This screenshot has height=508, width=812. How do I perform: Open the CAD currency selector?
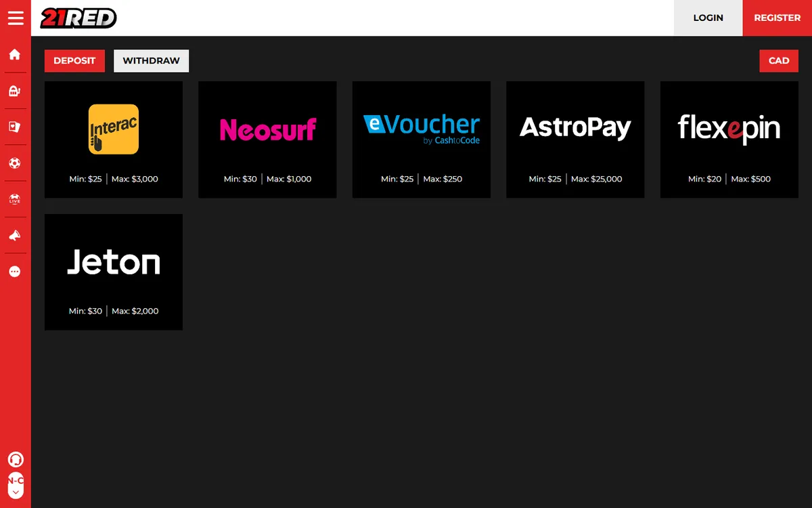point(779,60)
